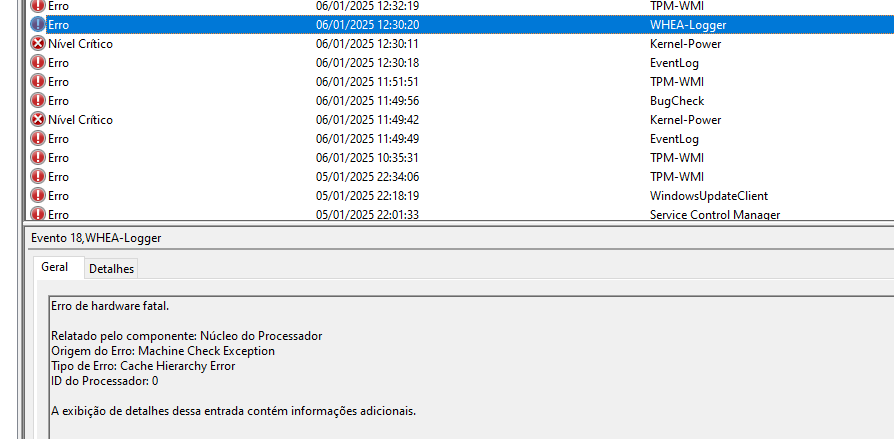Click critical icon of Kernel-Power 11:49:42 row
The image size is (894, 439).
coord(38,120)
